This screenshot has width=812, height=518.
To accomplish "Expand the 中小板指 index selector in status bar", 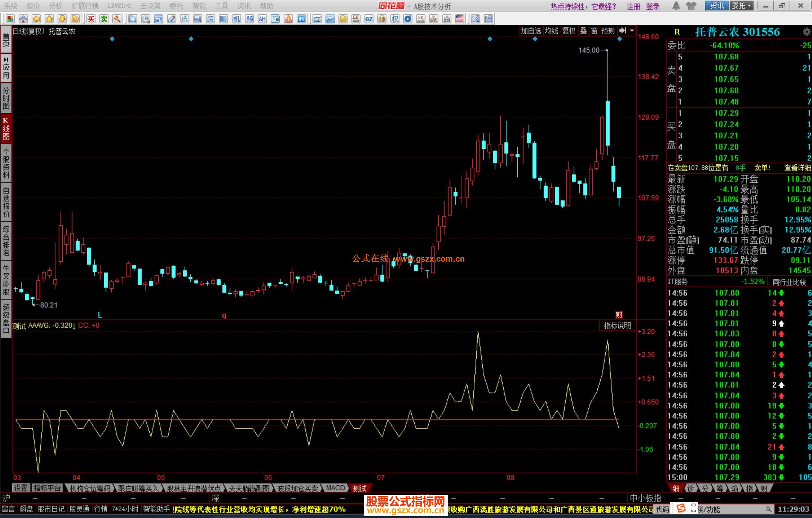I will (x=645, y=498).
